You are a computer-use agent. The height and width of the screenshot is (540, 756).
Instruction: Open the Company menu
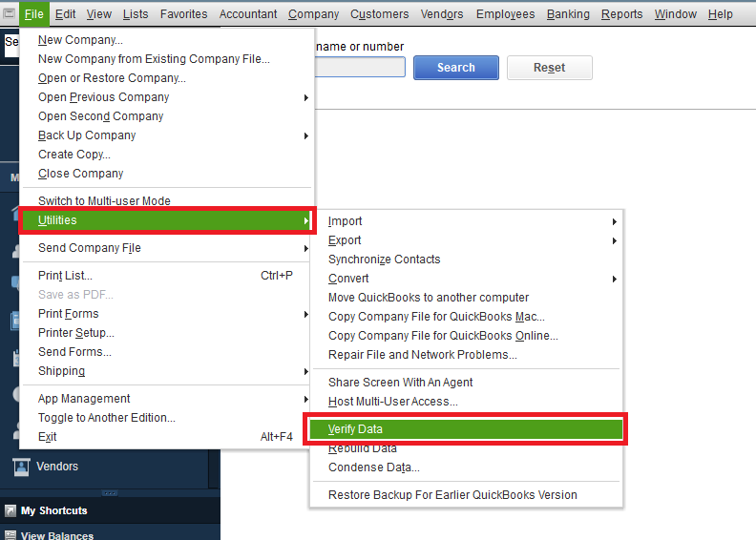pyautogui.click(x=314, y=14)
